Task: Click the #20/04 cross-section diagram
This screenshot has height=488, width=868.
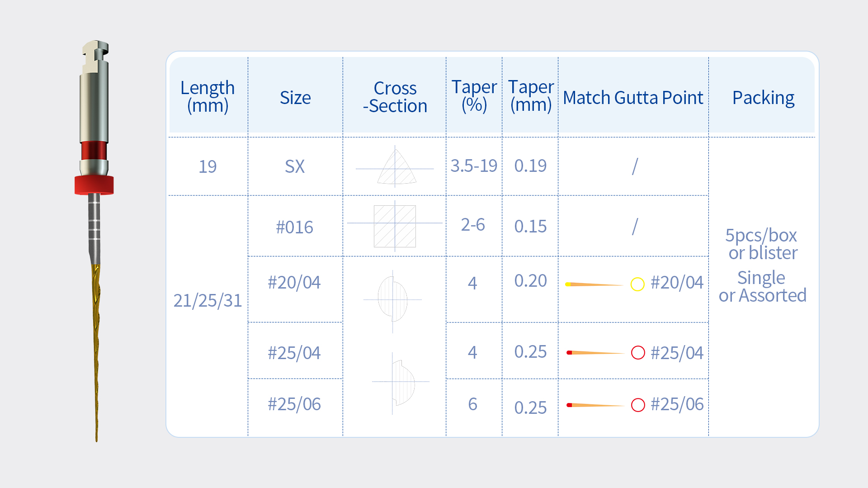Action: click(392, 299)
